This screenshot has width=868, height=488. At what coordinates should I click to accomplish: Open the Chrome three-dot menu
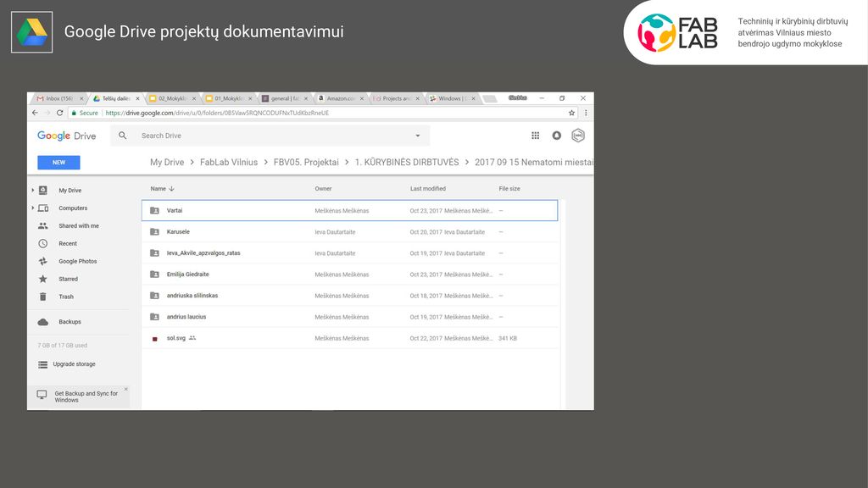(x=586, y=113)
